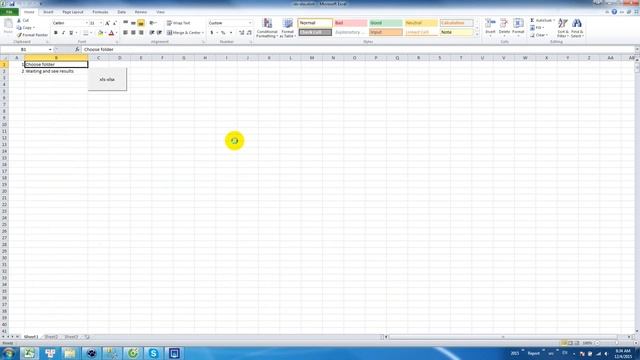Switch to the Sheet3 tab
The width and height of the screenshot is (640, 360).
71,337
